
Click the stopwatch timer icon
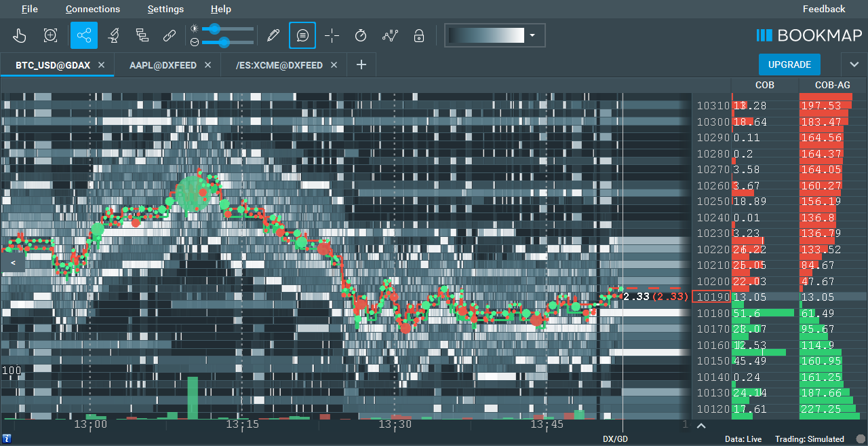click(361, 35)
